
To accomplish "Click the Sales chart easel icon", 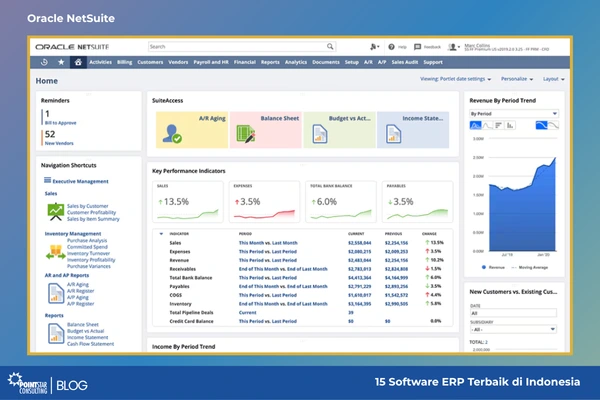I will (x=55, y=212).
